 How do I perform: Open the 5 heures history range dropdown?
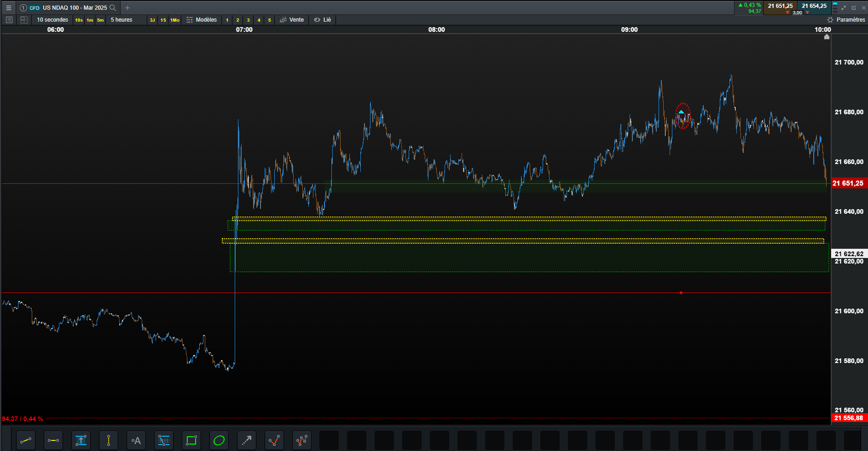click(x=122, y=20)
